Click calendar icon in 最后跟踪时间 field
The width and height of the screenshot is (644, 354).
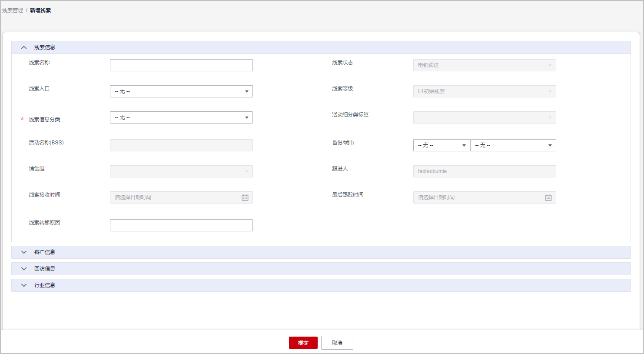coord(548,197)
